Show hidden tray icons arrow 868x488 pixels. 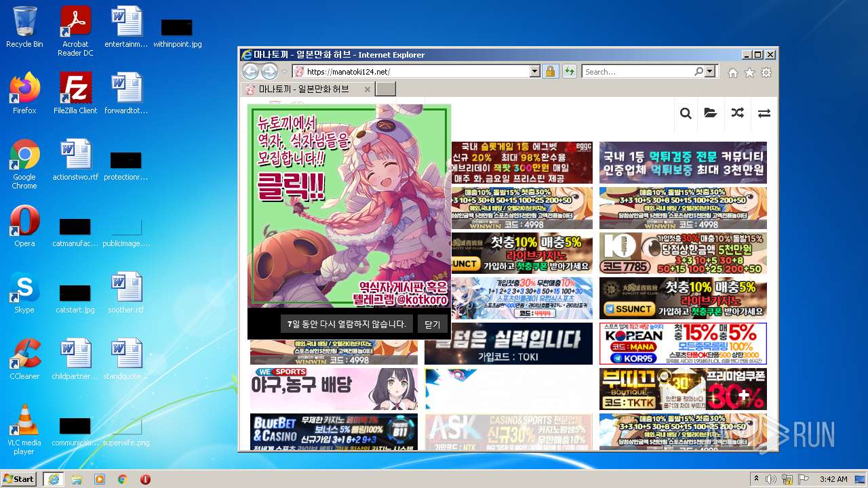click(757, 479)
